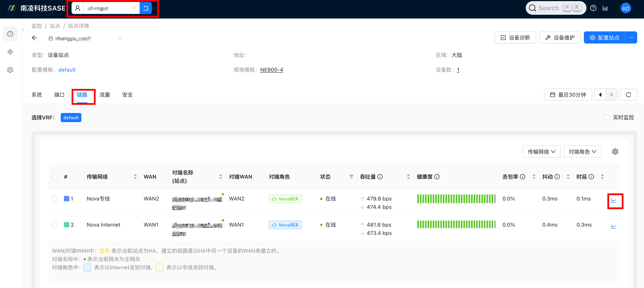The width and height of the screenshot is (644, 288).
Task: Toggle the select-all checkbox in table header
Action: pos(55,177)
